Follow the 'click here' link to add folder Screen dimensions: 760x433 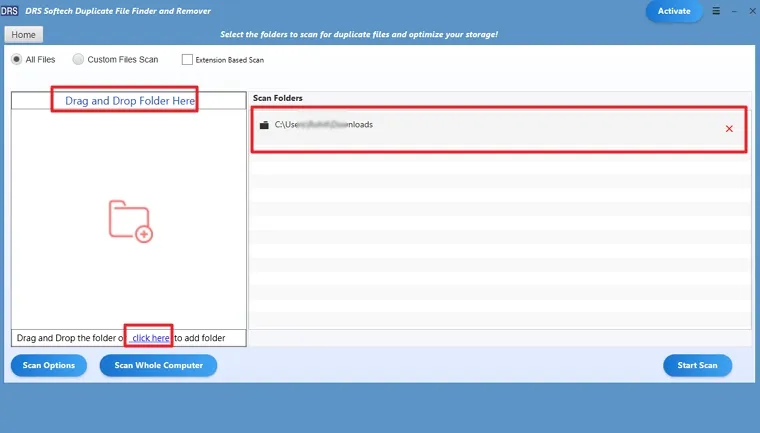(150, 338)
